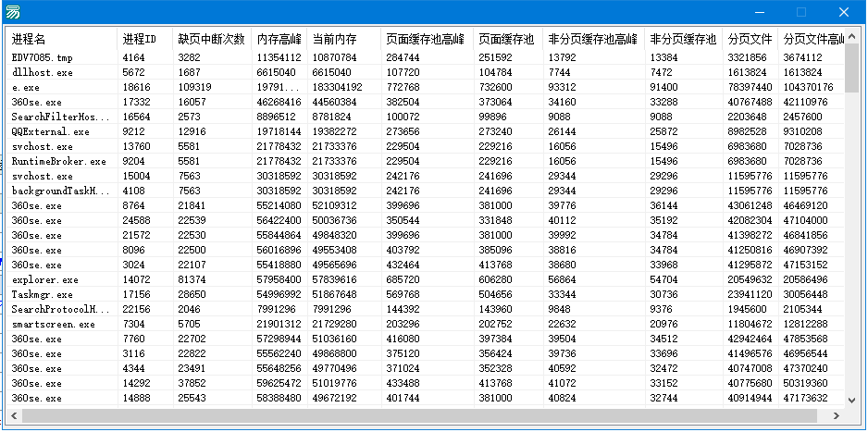Screen dimensions: 868x432
Task: Click the vertical scrollbar up arrow
Action: coord(852,36)
